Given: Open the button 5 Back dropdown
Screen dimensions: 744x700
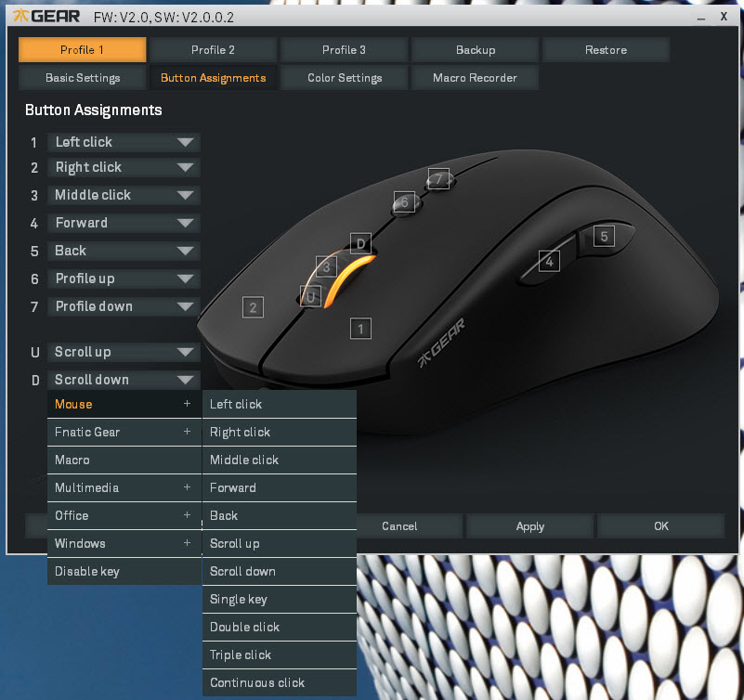Looking at the screenshot, I should [x=124, y=251].
